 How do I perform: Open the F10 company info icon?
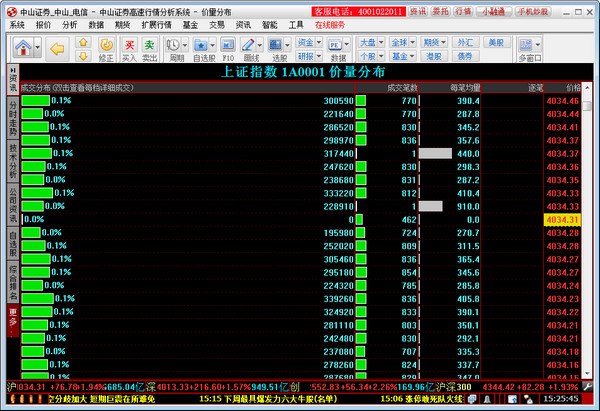tap(227, 49)
